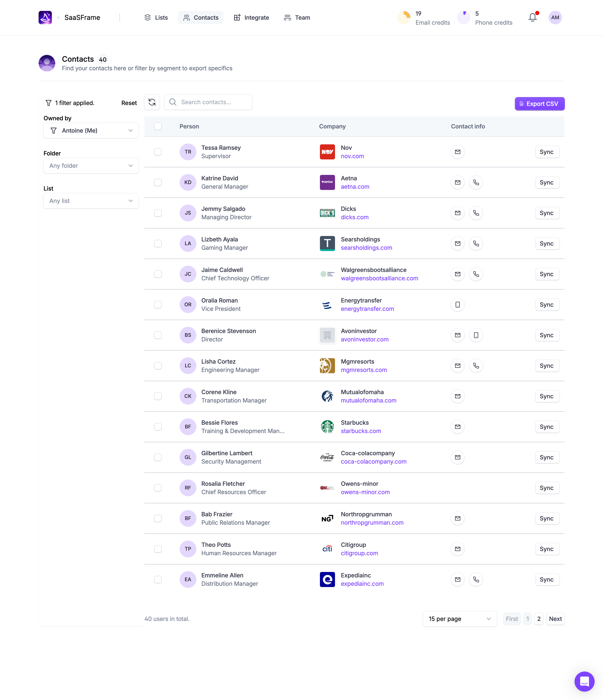Open the notifications bell
The height and width of the screenshot is (700, 603).
[533, 17]
